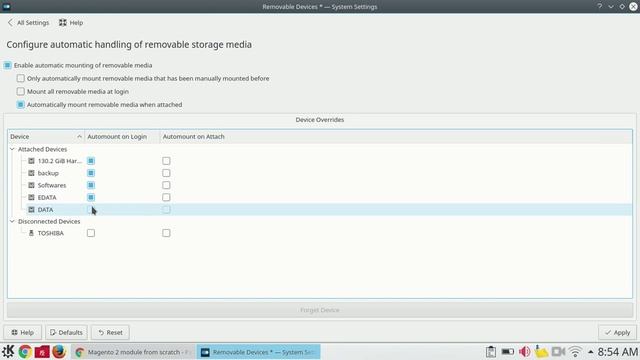This screenshot has height=360, width=640.
Task: Launch Chrome from the taskbar
Action: coord(25,352)
